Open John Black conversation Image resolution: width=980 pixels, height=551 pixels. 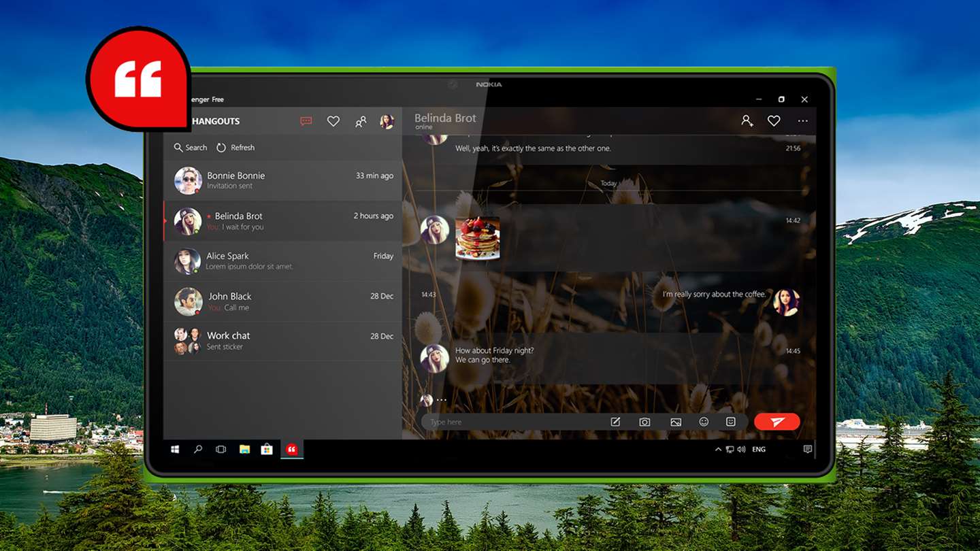tap(282, 301)
